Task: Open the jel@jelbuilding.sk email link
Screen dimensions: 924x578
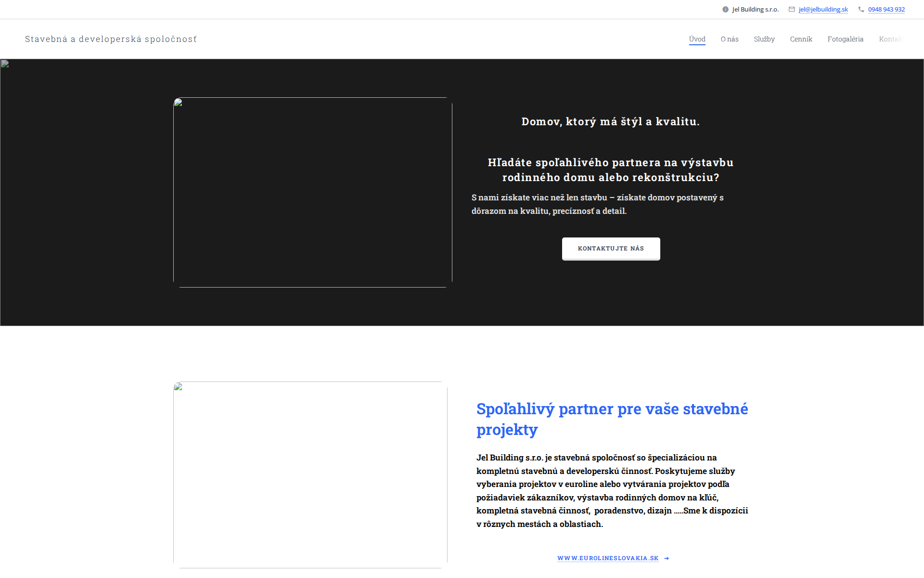Action: point(823,10)
